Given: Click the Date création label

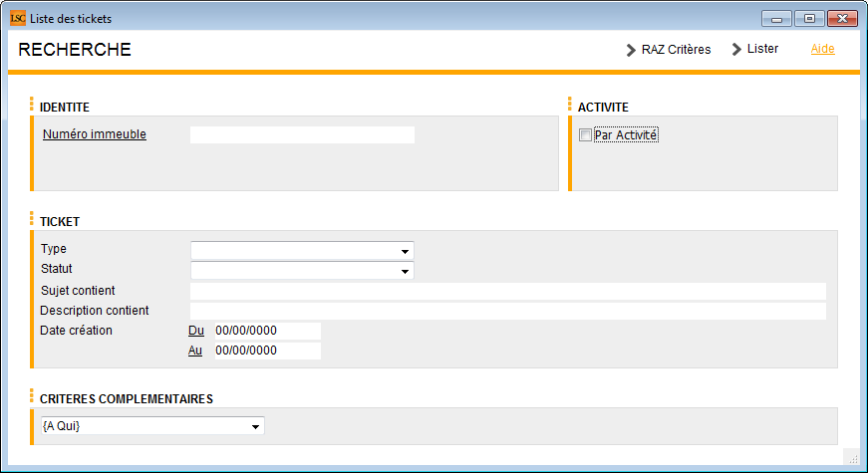Looking at the screenshot, I should tap(76, 331).
